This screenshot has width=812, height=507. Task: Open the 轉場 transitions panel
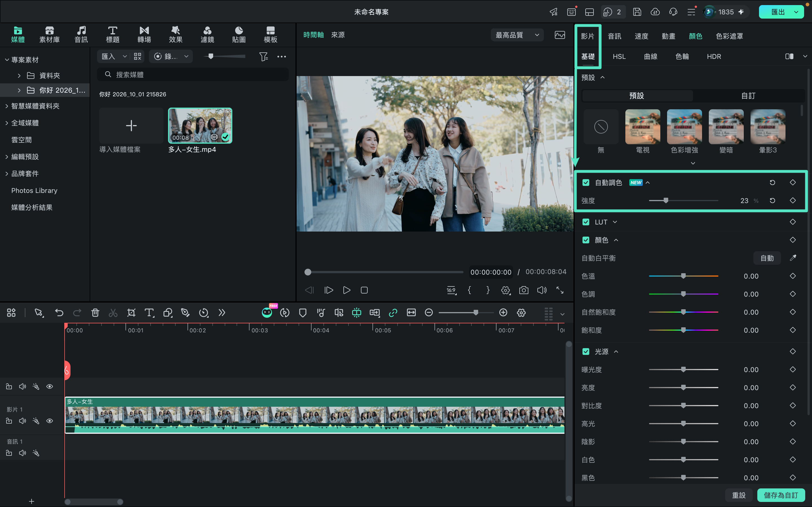click(144, 35)
